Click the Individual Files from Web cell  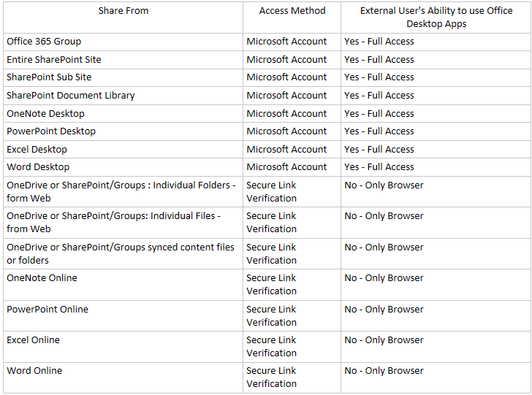pyautogui.click(x=113, y=223)
